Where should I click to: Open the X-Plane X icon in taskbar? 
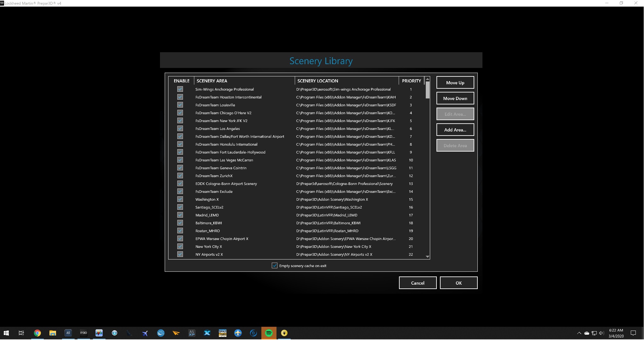[207, 333]
